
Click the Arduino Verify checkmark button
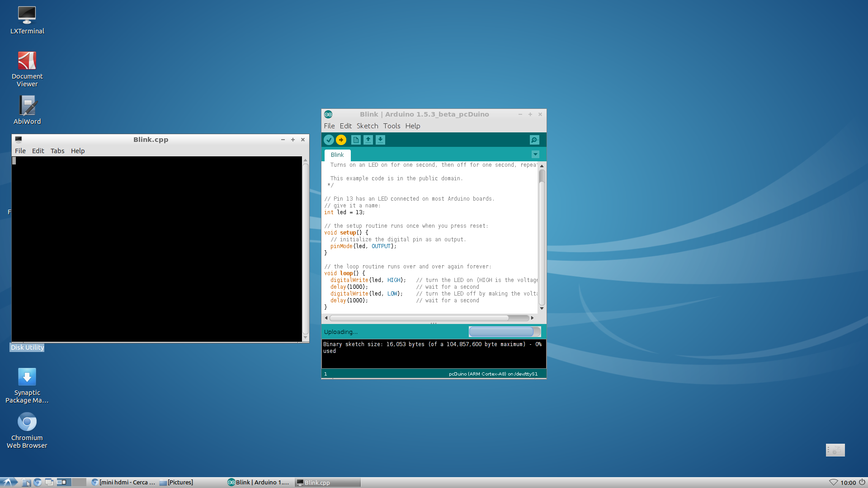[329, 140]
